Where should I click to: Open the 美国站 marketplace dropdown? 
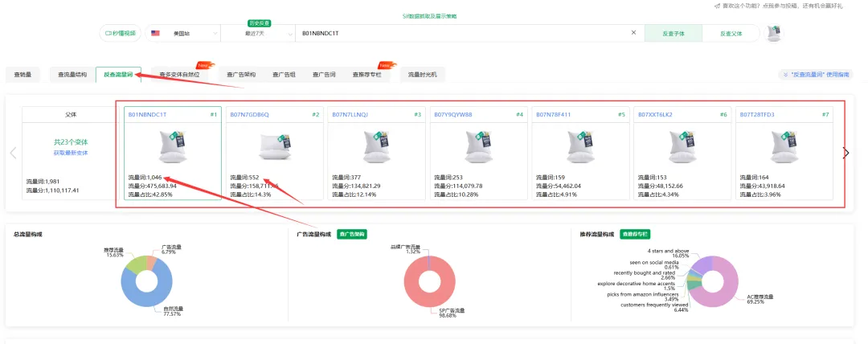point(182,33)
